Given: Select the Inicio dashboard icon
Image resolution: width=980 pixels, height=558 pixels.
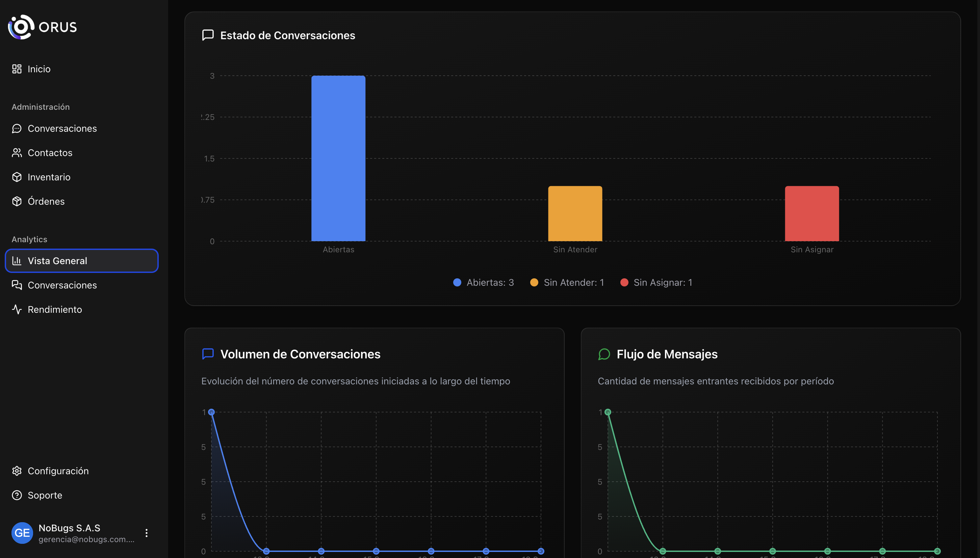Looking at the screenshot, I should click(17, 69).
